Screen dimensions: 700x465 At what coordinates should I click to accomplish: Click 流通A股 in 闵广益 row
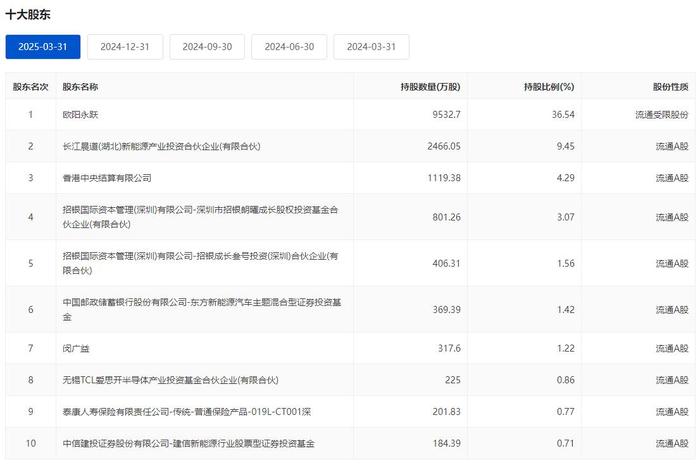click(x=672, y=349)
